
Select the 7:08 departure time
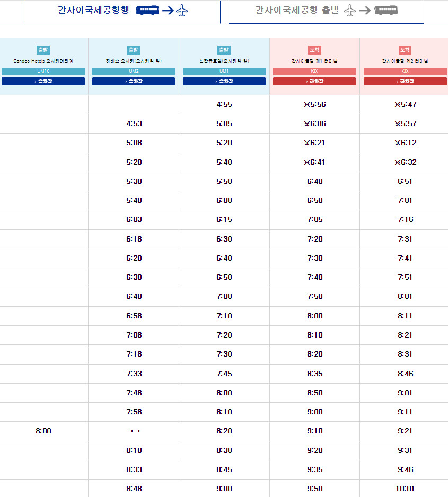[134, 335]
